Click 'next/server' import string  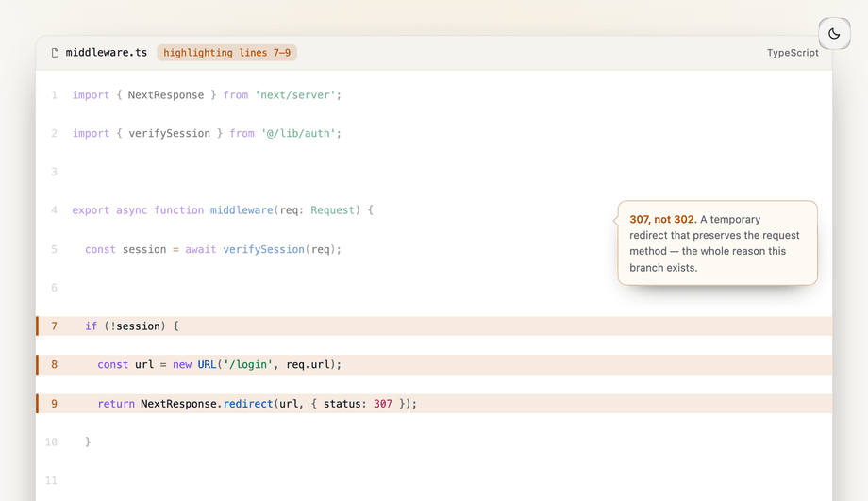[295, 95]
